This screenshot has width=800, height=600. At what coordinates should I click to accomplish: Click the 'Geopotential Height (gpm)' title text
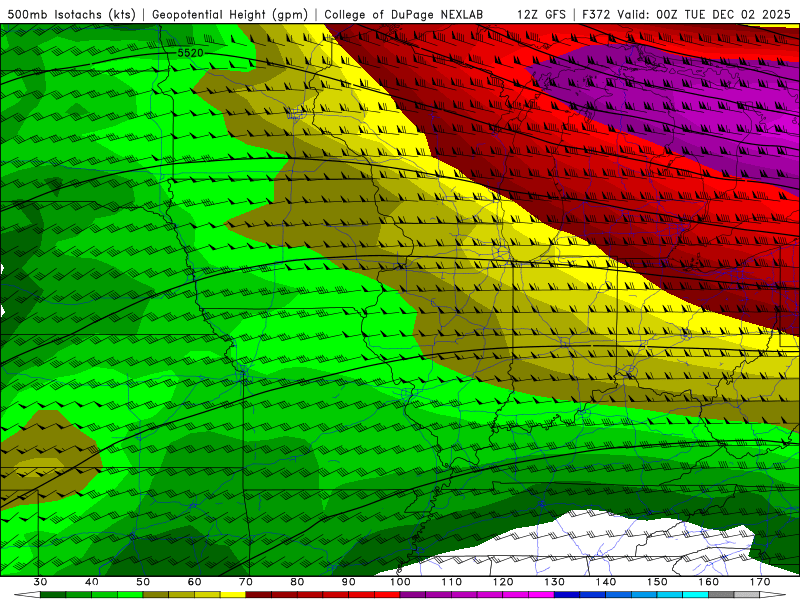pyautogui.click(x=230, y=14)
